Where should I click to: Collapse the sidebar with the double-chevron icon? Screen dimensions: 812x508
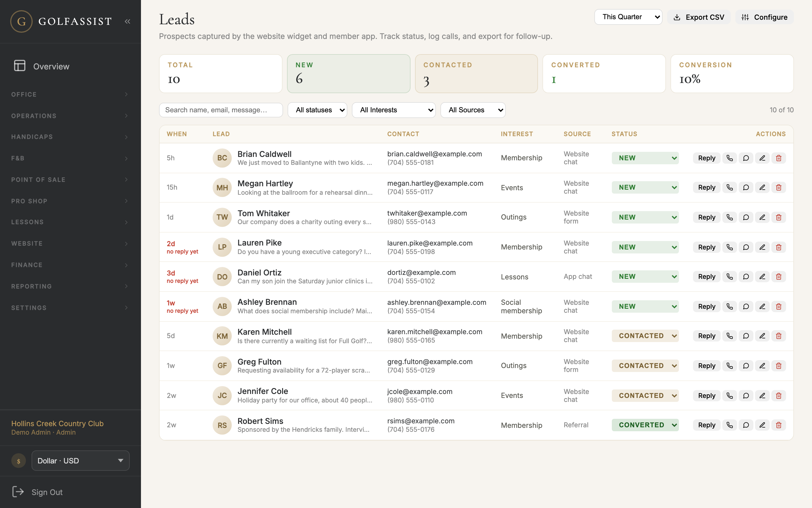coord(127,21)
